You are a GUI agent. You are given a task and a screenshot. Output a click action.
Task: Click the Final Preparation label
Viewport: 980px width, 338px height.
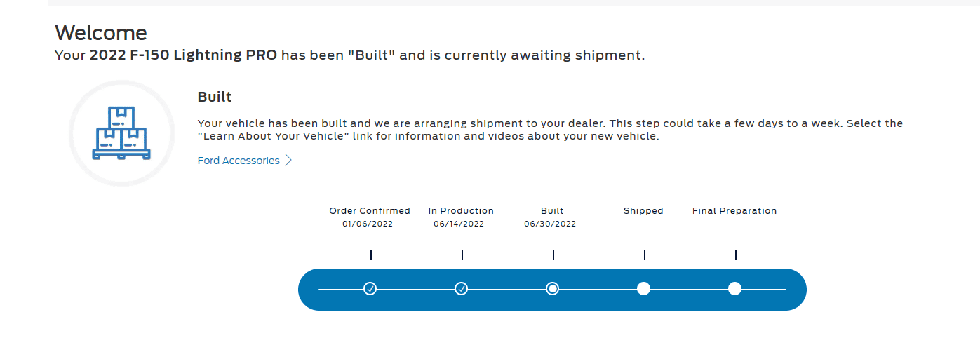click(734, 210)
